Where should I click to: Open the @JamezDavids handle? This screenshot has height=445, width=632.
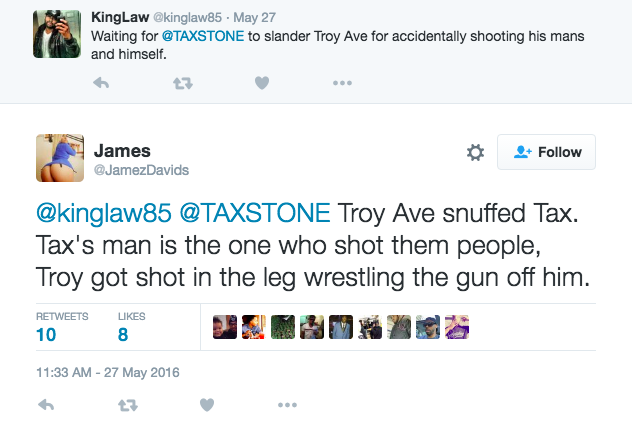(x=141, y=171)
